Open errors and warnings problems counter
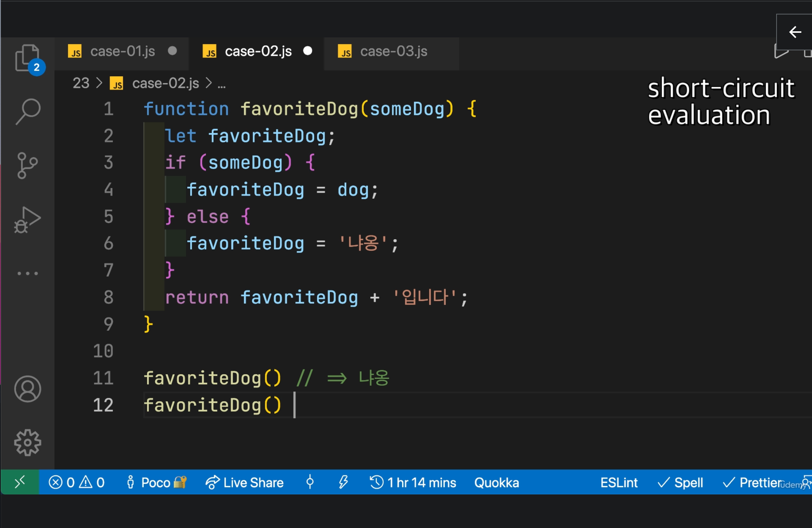The image size is (812, 528). coord(77,483)
